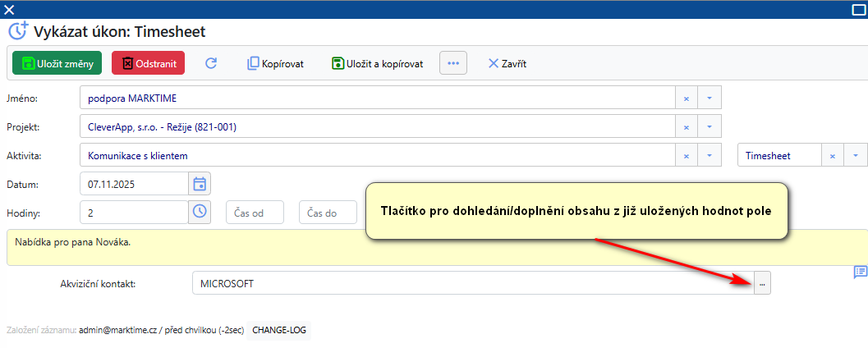Click the clock icon beside Hodiny
Screen dimensions: 868x348
(x=200, y=212)
